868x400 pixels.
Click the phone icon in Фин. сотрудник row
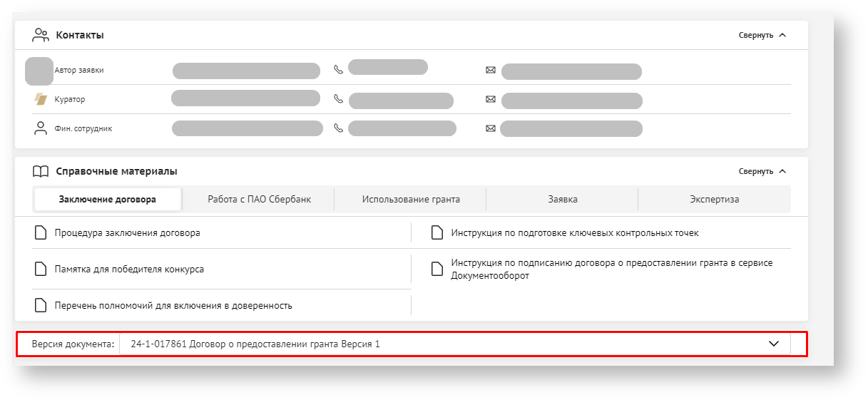(x=338, y=128)
